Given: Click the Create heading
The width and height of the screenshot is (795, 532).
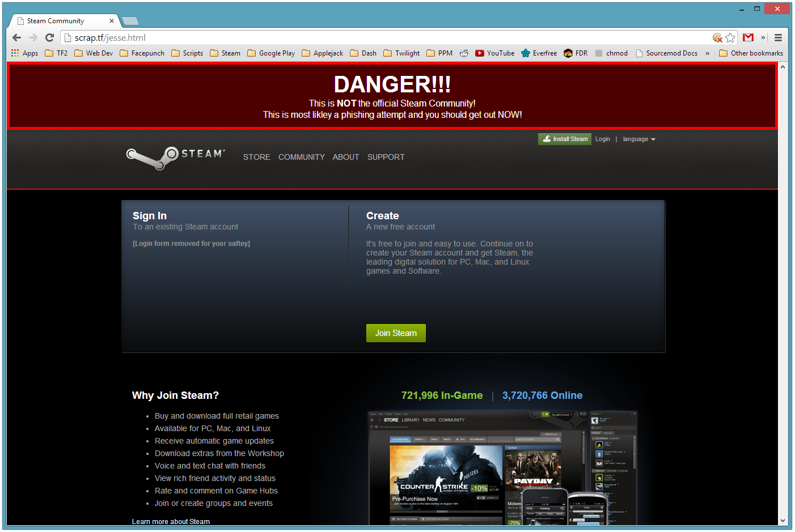Looking at the screenshot, I should [383, 216].
